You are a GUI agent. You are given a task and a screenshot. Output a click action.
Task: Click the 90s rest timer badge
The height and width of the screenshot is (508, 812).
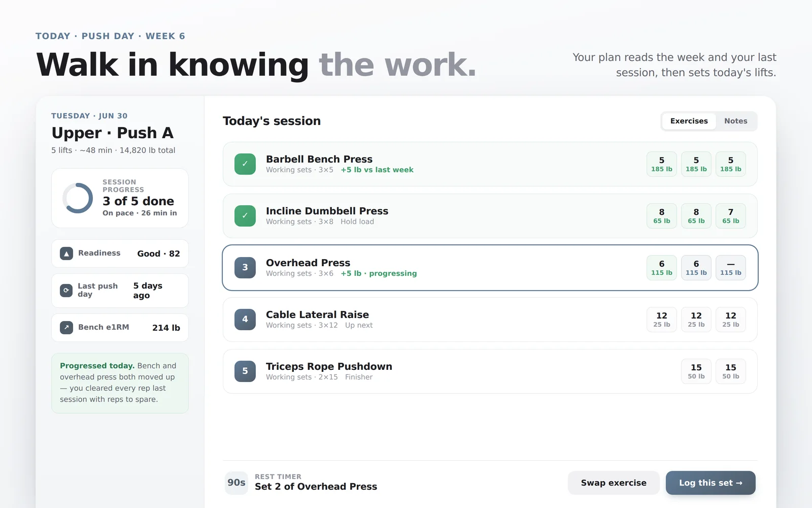tap(236, 483)
